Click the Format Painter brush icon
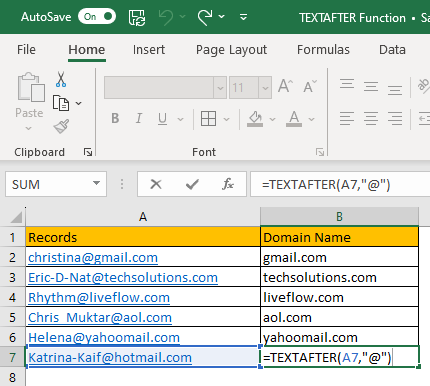 [x=62, y=126]
